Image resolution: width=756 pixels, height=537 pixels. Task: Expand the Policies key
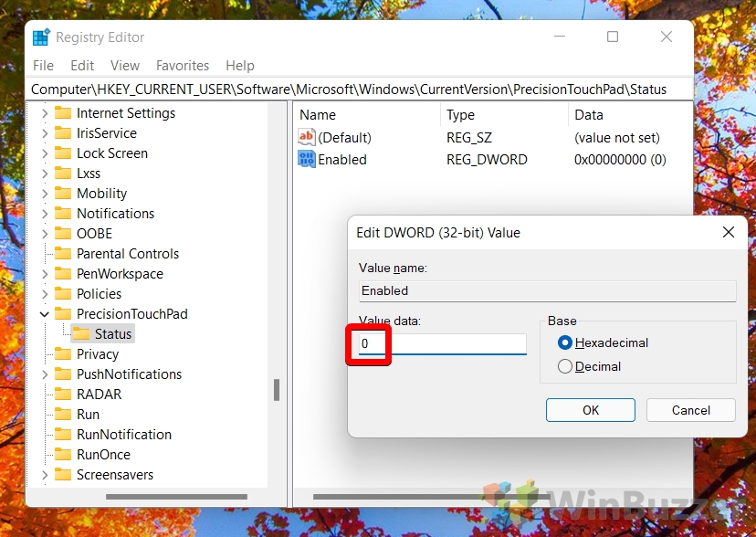point(45,294)
